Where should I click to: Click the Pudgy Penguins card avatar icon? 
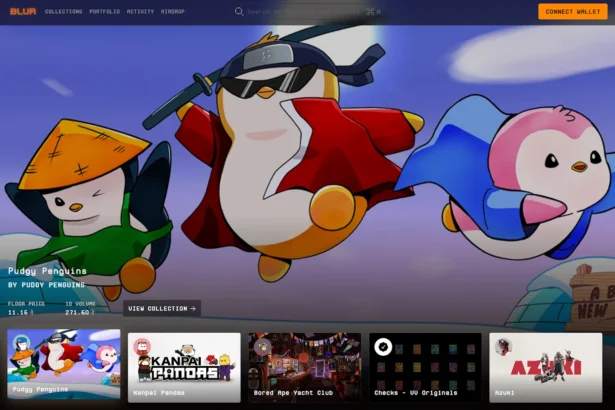21,343
